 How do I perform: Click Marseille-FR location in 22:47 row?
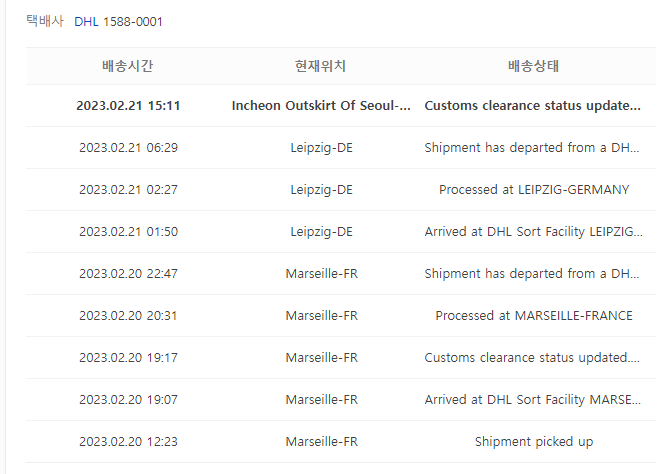(x=321, y=274)
